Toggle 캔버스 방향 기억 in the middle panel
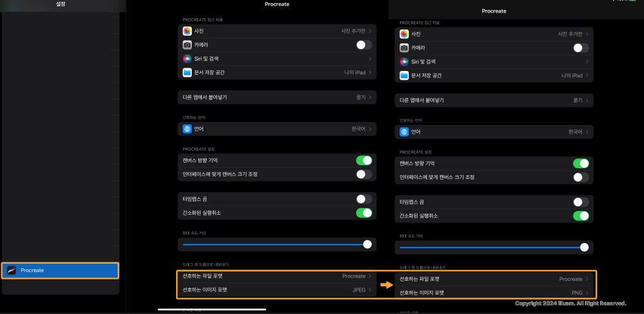The image size is (644, 314). pos(364,160)
